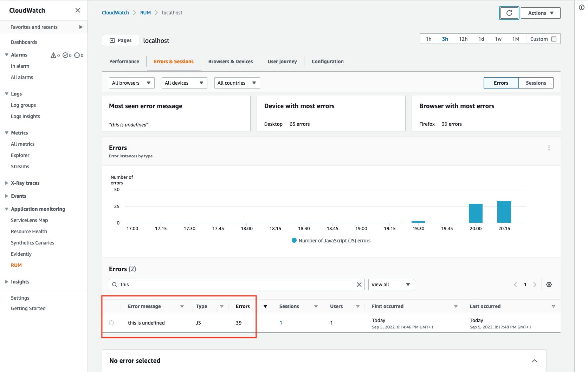
Task: Expand Favorites and recents
Action: [80, 27]
